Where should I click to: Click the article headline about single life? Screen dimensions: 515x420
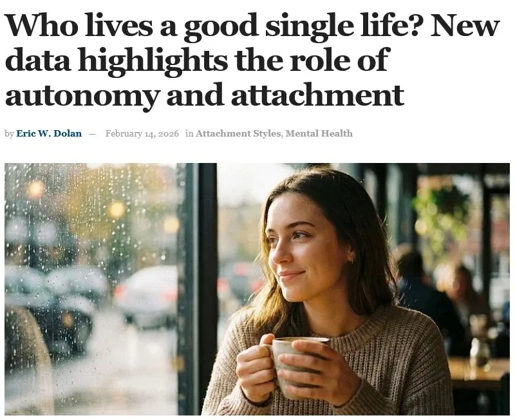pos(251,60)
